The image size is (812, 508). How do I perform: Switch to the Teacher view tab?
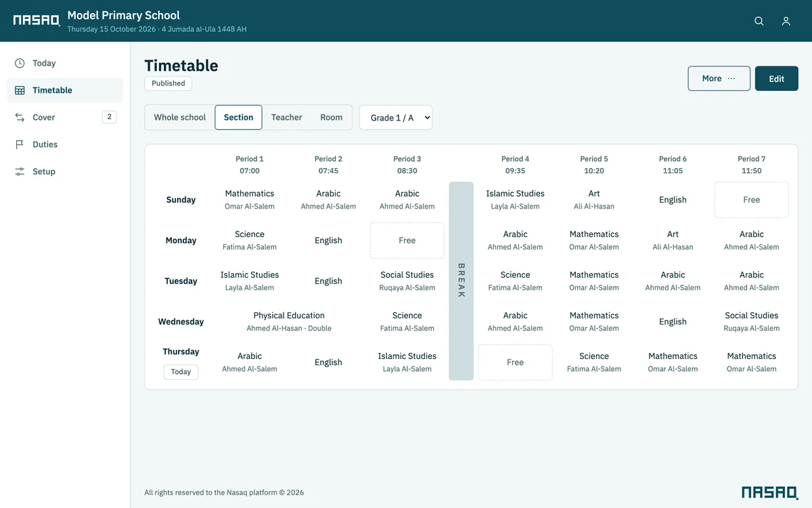287,117
